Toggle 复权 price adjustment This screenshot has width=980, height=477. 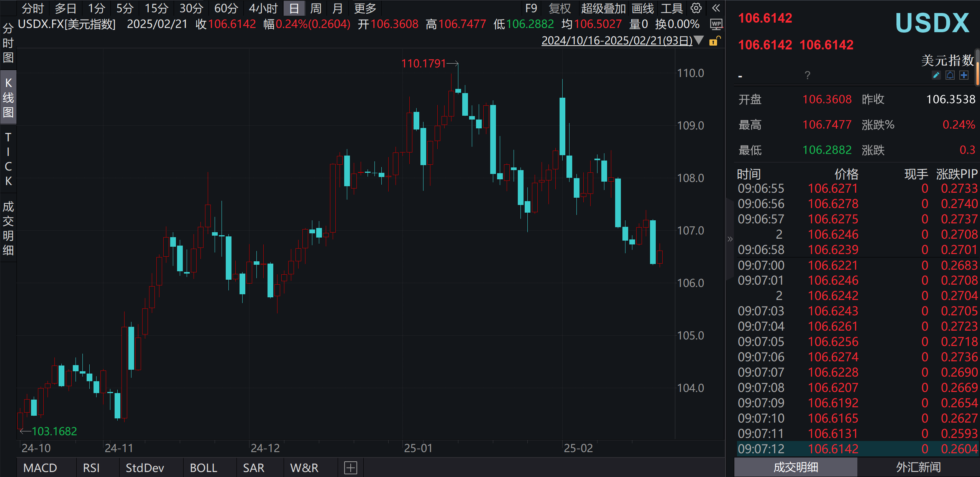pyautogui.click(x=560, y=8)
